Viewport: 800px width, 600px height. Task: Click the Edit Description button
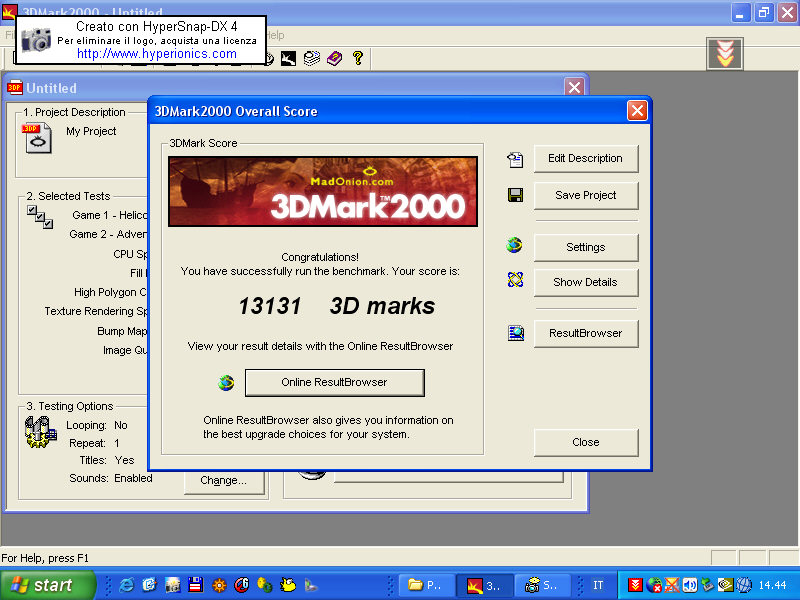586,159
